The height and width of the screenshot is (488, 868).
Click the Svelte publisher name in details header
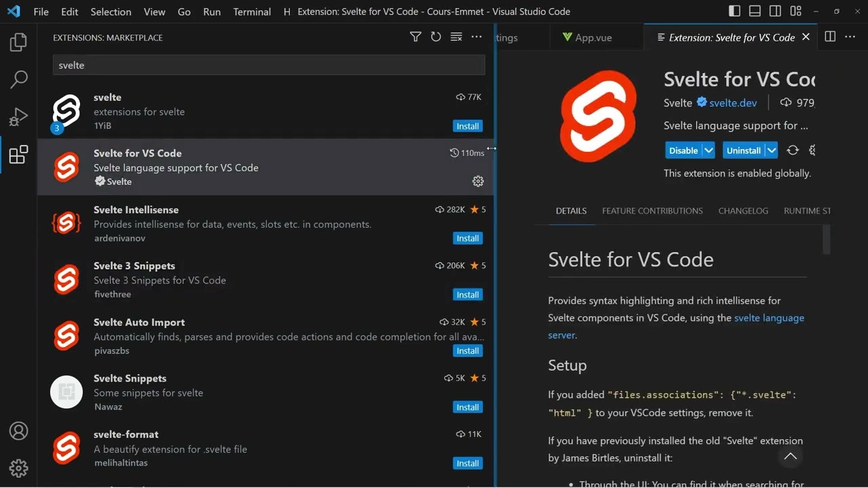pyautogui.click(x=677, y=103)
